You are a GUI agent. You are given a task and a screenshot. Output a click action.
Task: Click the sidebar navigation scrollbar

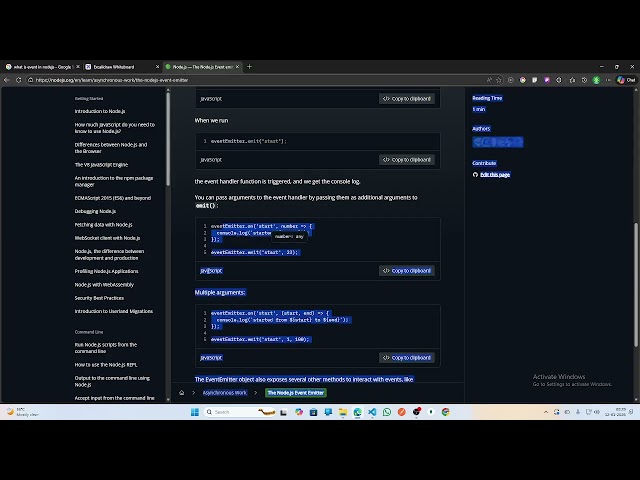point(168,140)
